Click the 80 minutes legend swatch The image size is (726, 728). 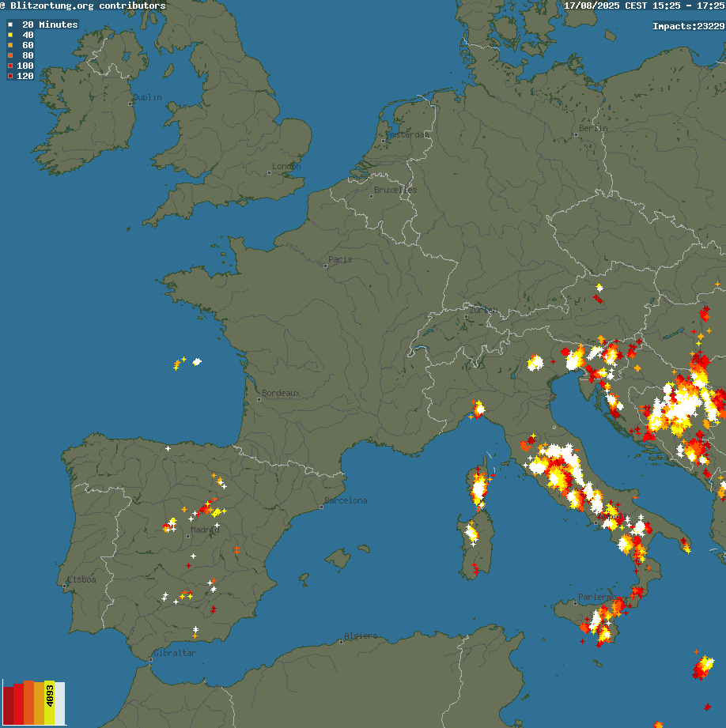(x=10, y=55)
